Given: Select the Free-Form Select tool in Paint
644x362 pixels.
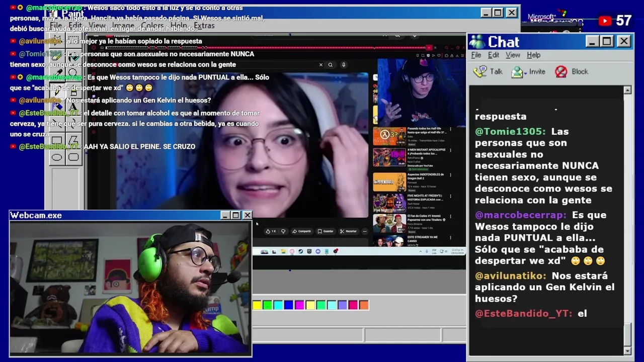Looking at the screenshot, I should (57, 40).
